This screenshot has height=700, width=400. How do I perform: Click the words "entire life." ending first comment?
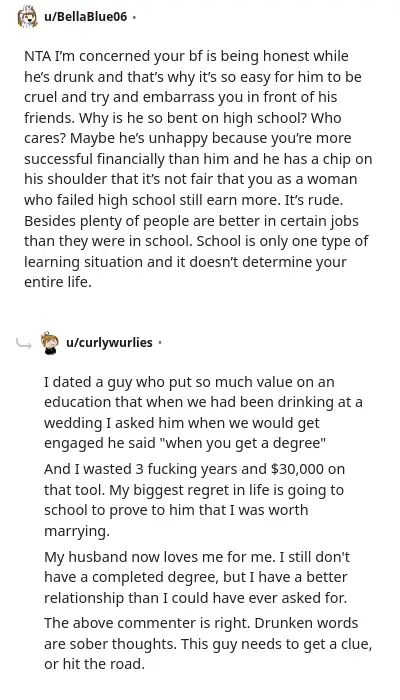(x=58, y=283)
